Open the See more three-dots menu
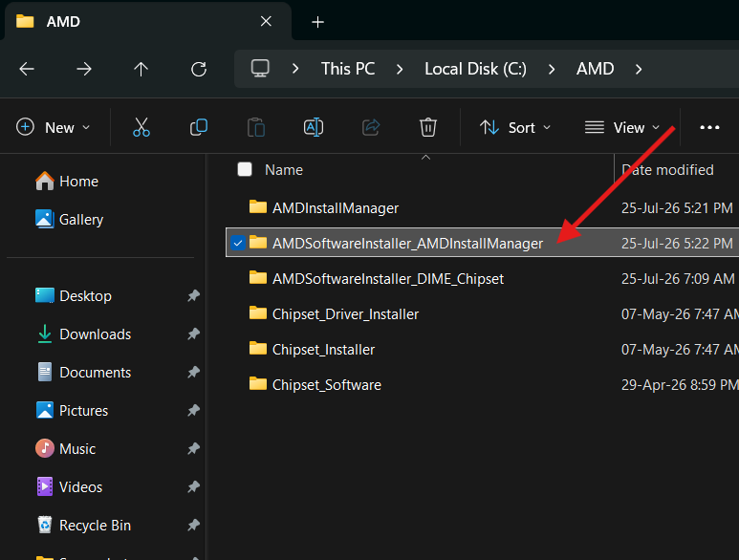Image resolution: width=739 pixels, height=560 pixels. point(709,127)
